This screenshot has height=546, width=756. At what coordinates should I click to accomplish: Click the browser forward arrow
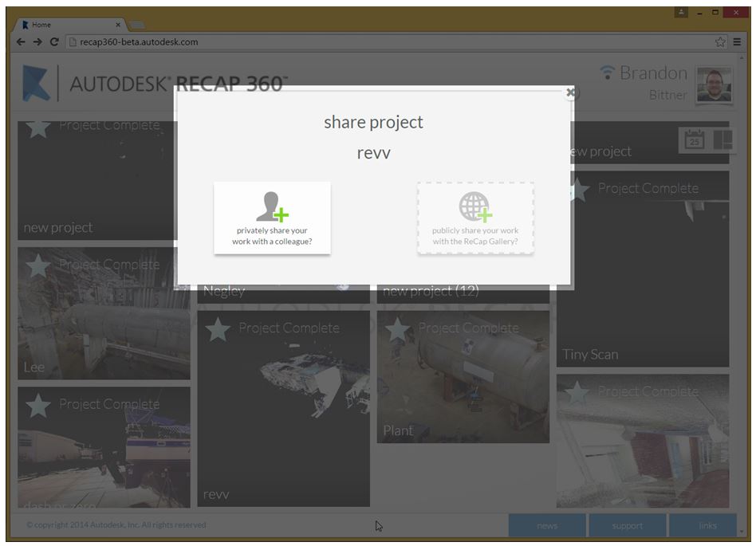37,42
